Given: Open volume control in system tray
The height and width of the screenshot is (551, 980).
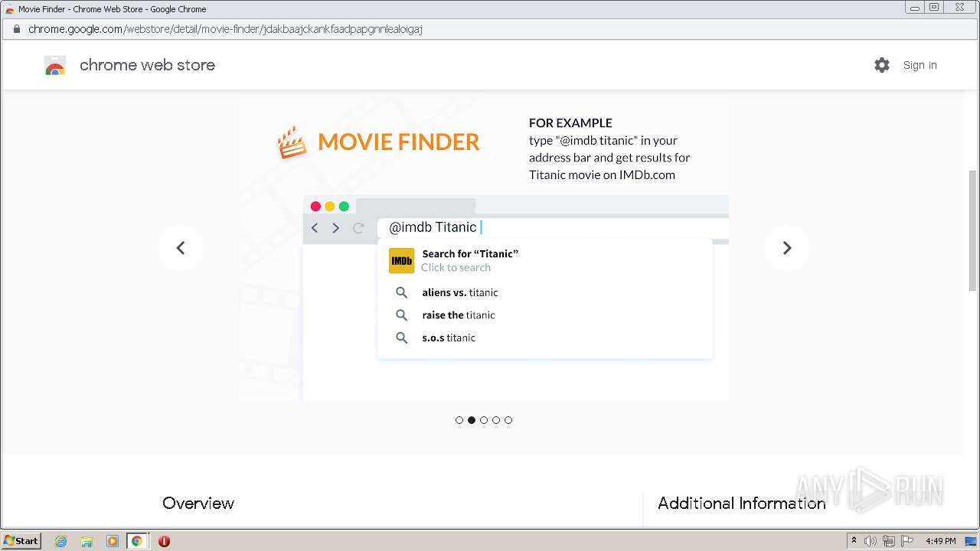Looking at the screenshot, I should tap(871, 541).
